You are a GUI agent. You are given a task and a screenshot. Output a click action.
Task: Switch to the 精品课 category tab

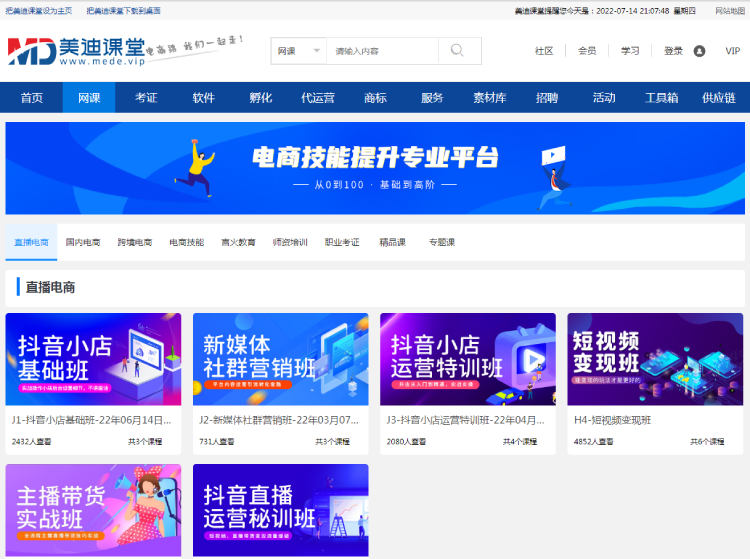[392, 242]
